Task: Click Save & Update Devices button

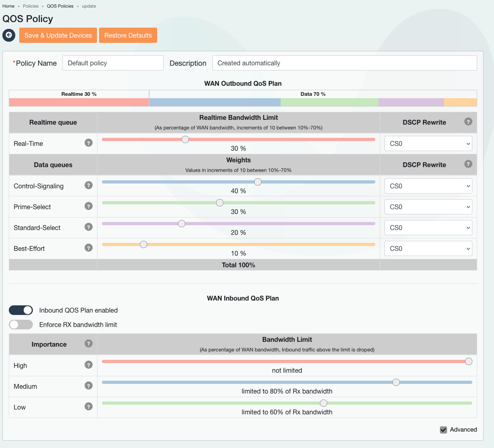Action: coord(58,35)
